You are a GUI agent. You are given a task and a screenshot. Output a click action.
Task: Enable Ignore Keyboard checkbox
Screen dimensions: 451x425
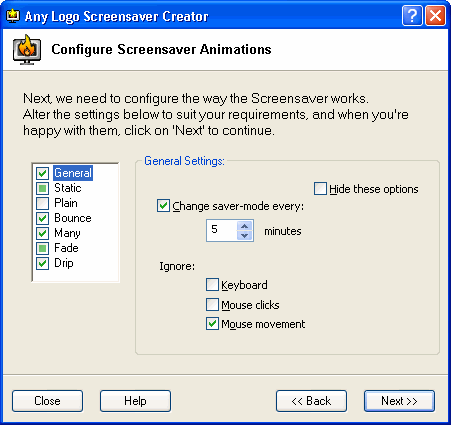point(212,285)
